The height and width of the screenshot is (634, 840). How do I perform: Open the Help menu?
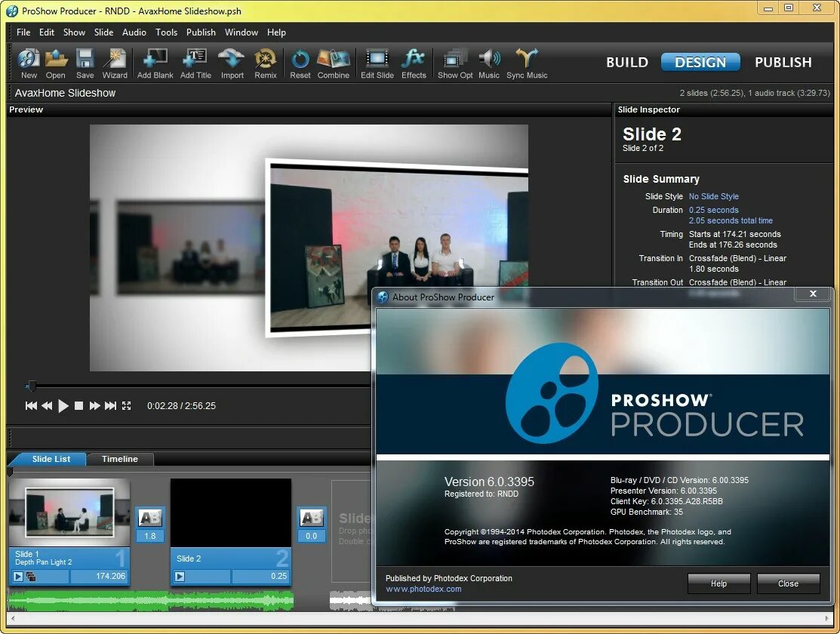pos(276,32)
